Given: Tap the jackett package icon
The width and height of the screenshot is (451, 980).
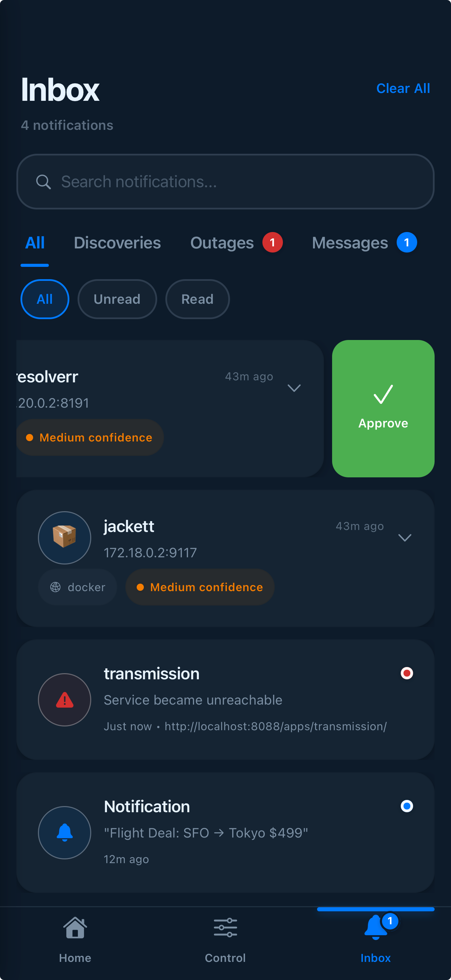Looking at the screenshot, I should [x=64, y=537].
